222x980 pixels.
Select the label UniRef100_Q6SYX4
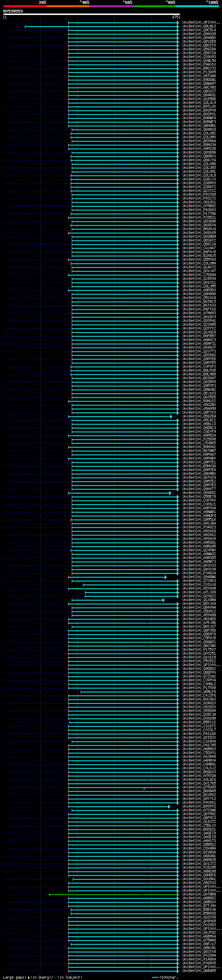(x=199, y=952)
